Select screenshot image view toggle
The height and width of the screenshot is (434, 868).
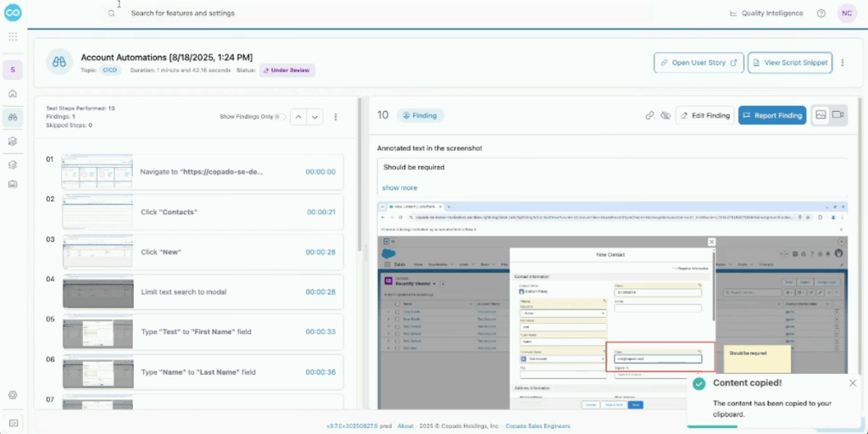click(x=821, y=115)
